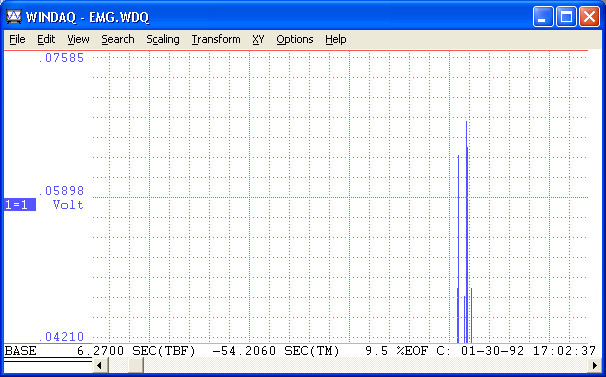Click the right scroll arrow of waveform scrollbar
Image resolution: width=606 pixels, height=377 pixels.
click(x=595, y=365)
